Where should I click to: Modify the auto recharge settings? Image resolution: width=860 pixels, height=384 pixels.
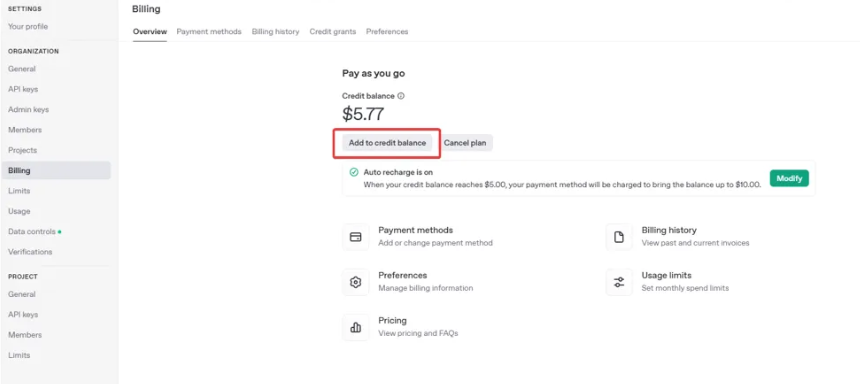(x=789, y=178)
